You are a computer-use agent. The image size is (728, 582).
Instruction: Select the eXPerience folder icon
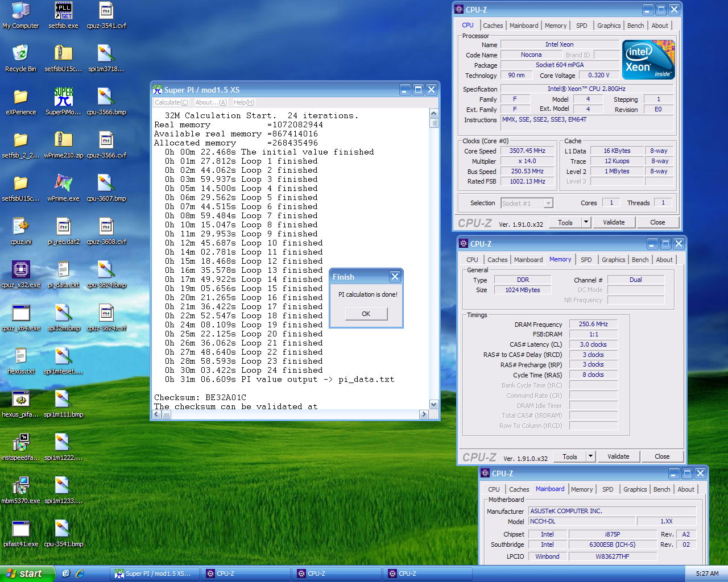(21, 102)
